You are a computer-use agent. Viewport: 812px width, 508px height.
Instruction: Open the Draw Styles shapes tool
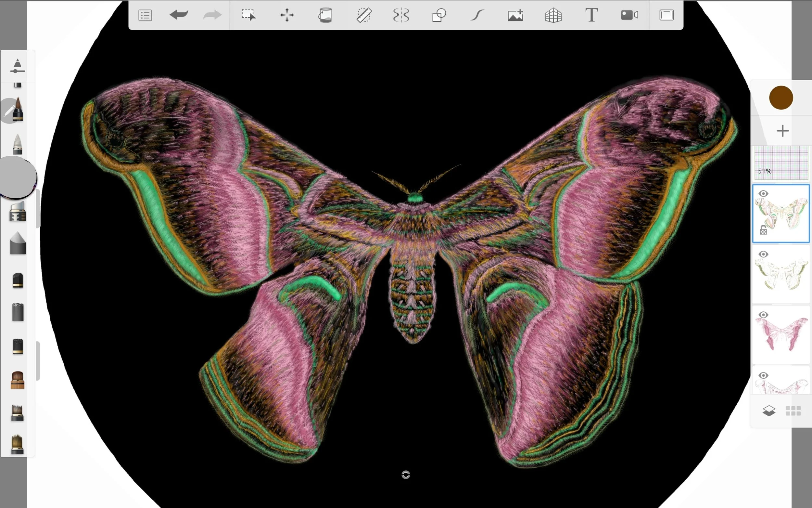[439, 15]
